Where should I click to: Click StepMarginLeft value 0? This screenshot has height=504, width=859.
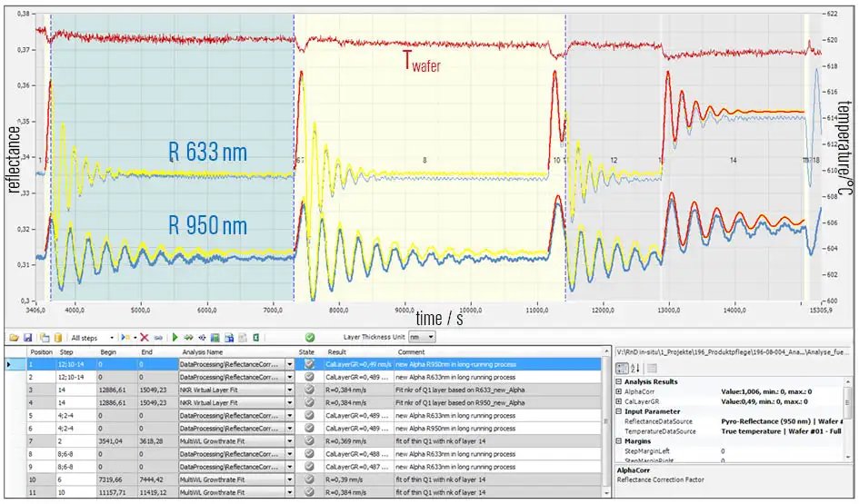pos(723,451)
